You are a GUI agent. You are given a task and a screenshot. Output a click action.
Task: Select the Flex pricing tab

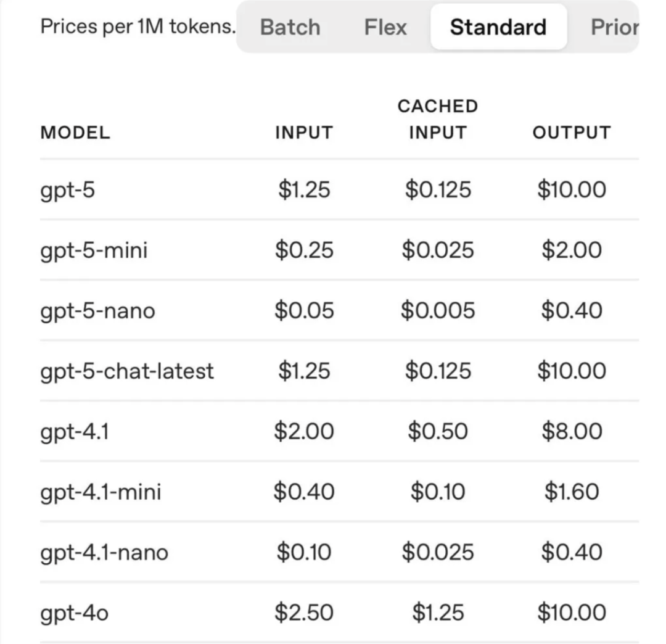click(x=385, y=27)
